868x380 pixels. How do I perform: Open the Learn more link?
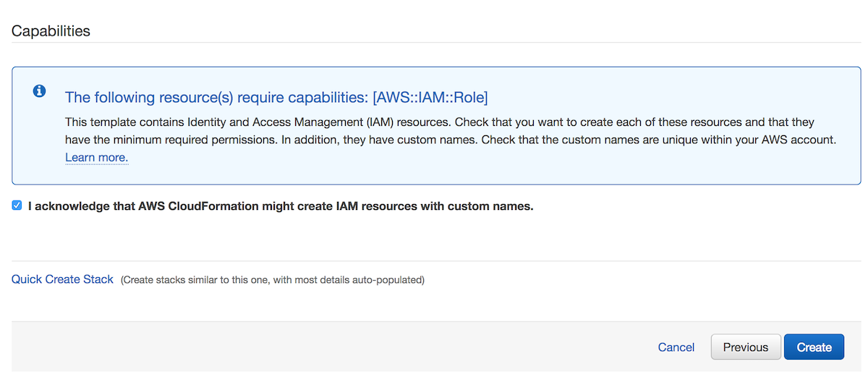pyautogui.click(x=96, y=157)
